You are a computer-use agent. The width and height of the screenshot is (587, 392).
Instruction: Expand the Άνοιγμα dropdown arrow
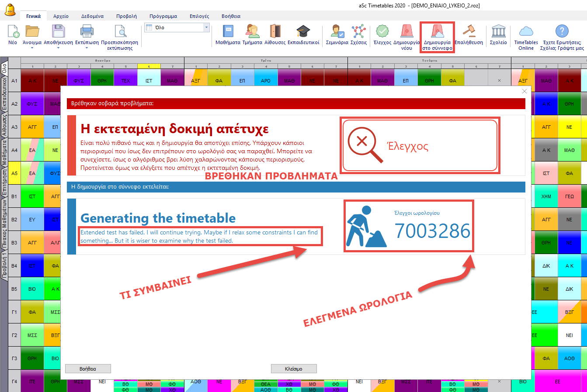(32, 48)
